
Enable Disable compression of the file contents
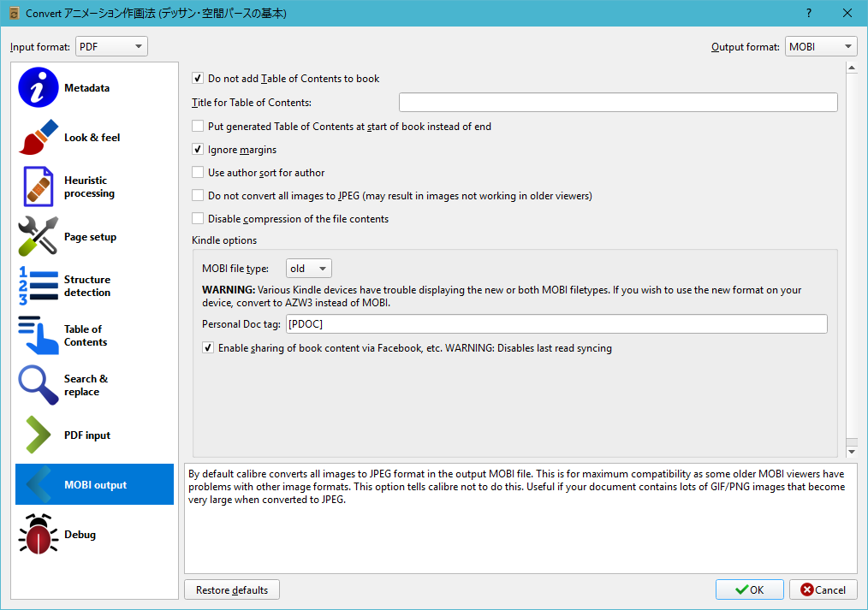pyautogui.click(x=198, y=218)
